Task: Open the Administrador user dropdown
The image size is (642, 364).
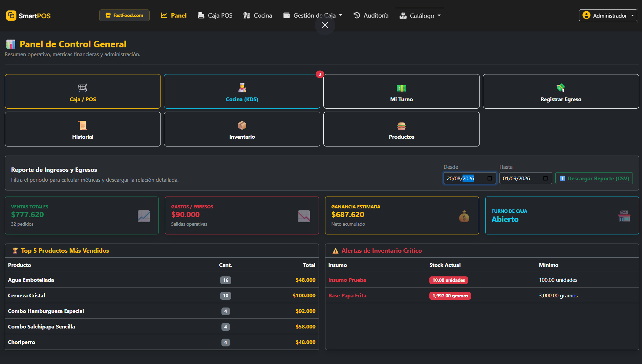Action: (608, 16)
